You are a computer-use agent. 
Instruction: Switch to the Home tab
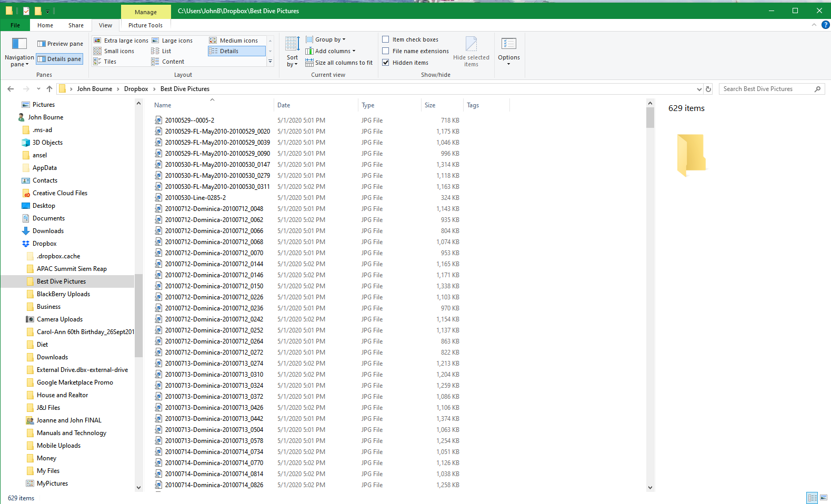(x=45, y=25)
